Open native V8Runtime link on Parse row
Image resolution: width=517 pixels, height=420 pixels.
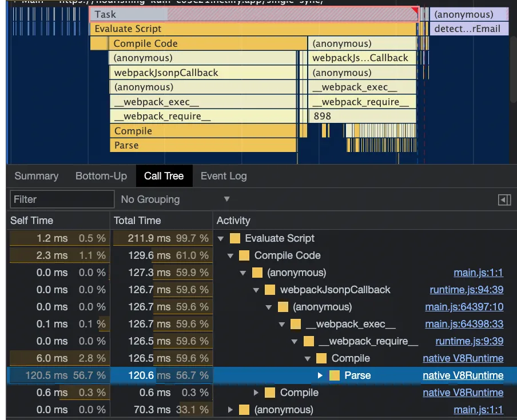pos(463,375)
